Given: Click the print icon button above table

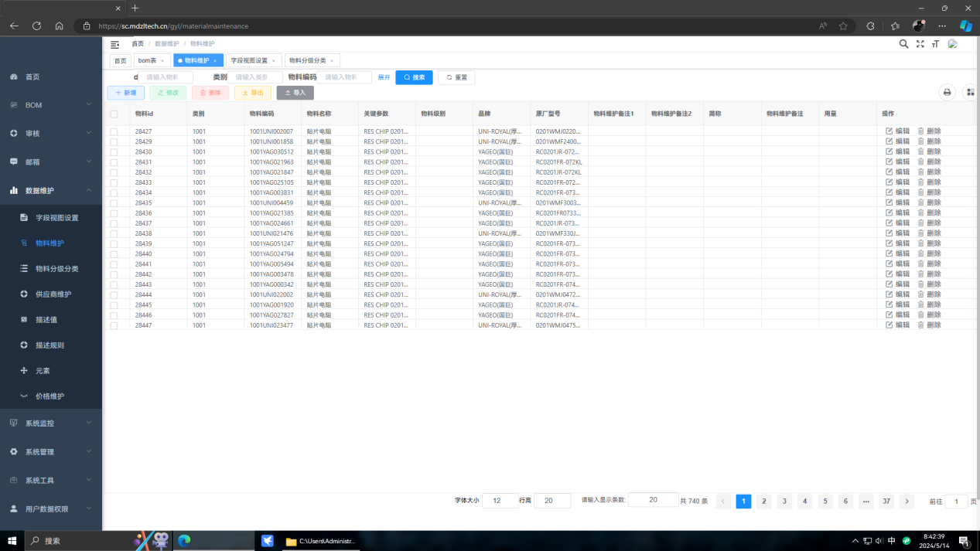Looking at the screenshot, I should [947, 93].
